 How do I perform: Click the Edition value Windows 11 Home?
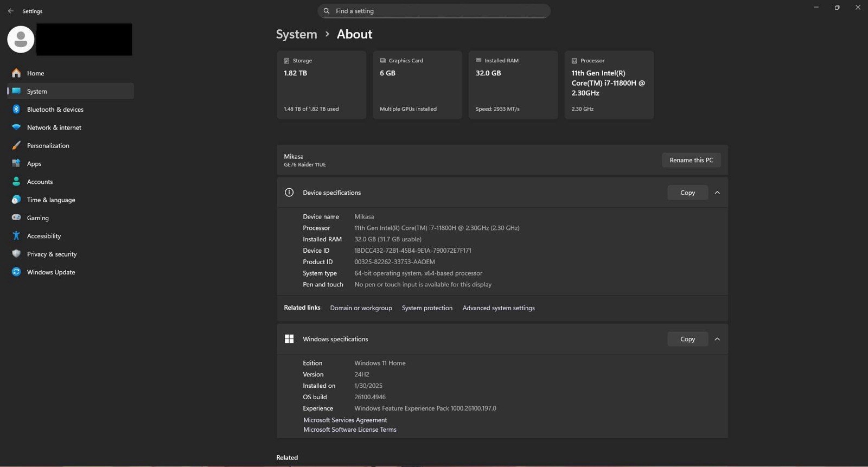click(380, 363)
